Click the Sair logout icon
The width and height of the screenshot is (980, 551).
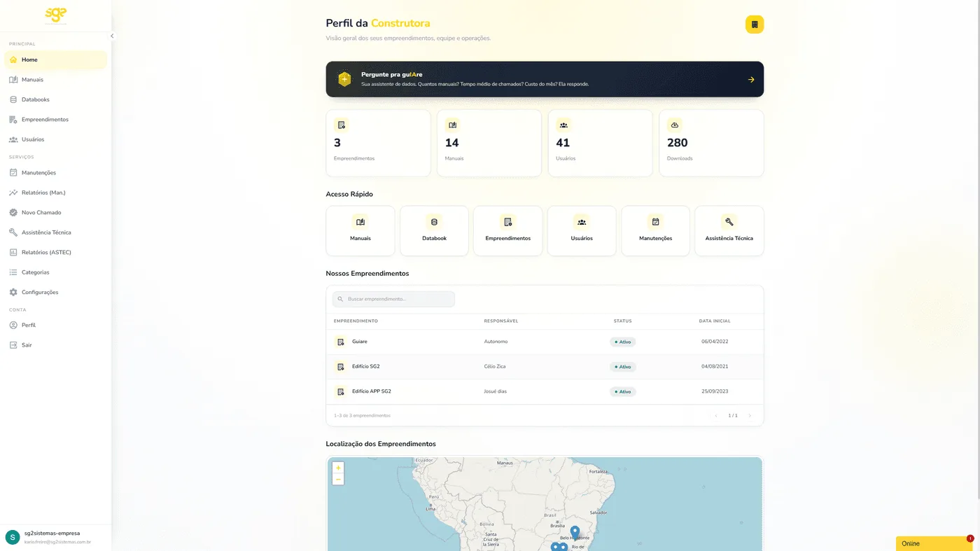[x=13, y=345]
